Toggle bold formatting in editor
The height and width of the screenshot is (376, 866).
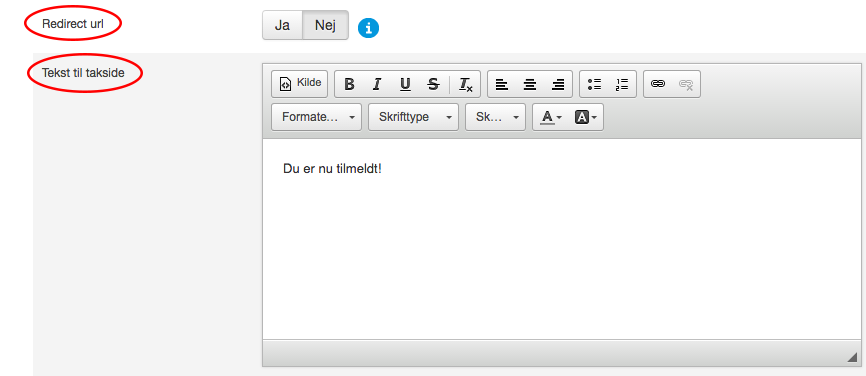pos(349,84)
